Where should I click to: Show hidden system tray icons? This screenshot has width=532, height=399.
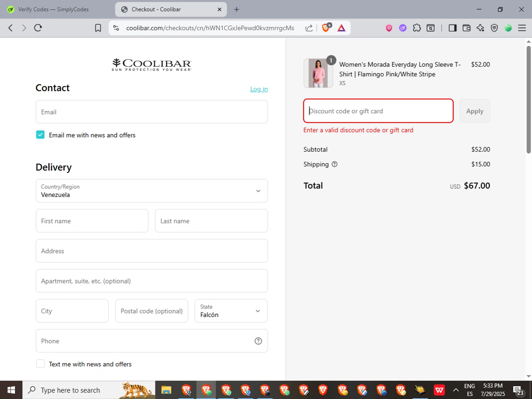click(456, 390)
